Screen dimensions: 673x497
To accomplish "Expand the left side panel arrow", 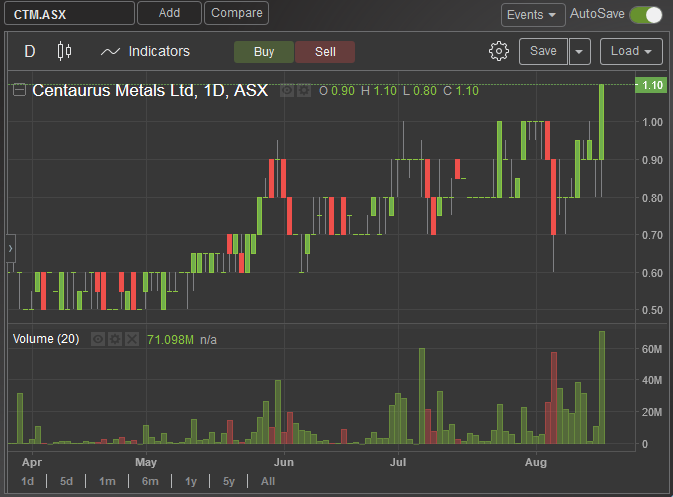I will click(11, 248).
